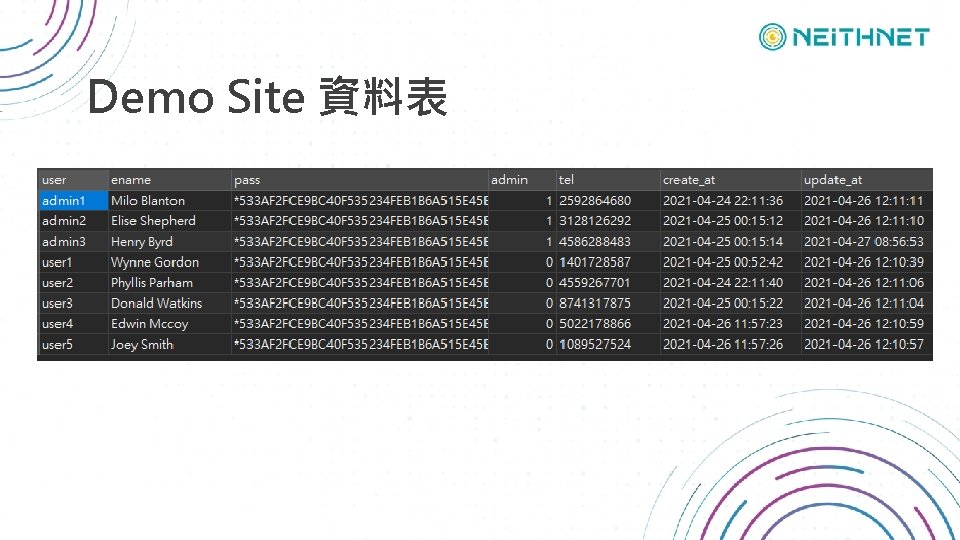Viewport: 960px width, 540px height.
Task: Click update_at '2021-04-26 12:10:59'
Action: (864, 324)
